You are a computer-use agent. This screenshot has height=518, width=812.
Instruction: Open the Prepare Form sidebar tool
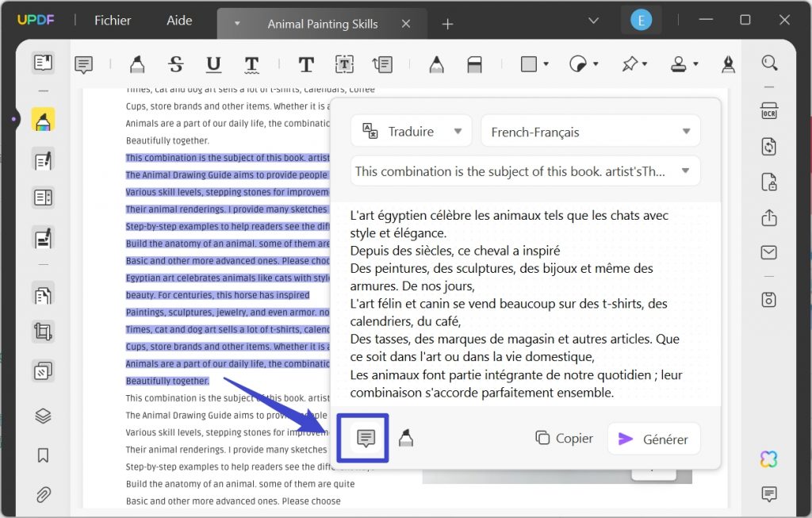43,198
